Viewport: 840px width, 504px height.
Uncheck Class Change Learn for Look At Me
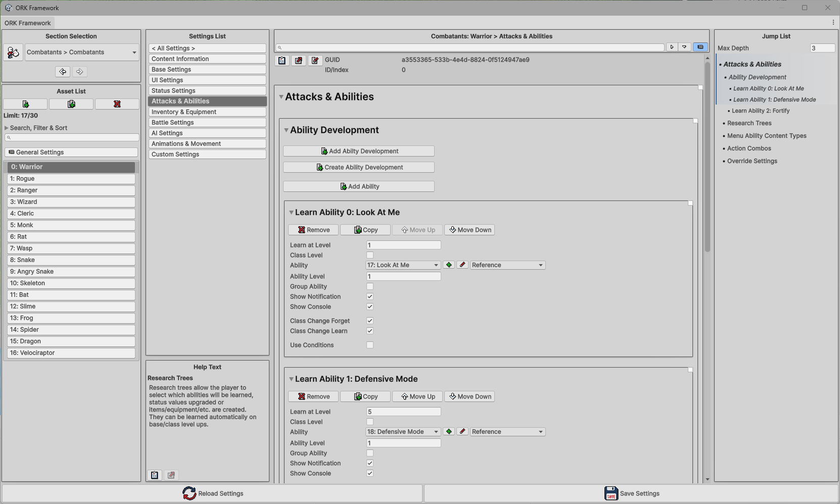pyautogui.click(x=370, y=331)
